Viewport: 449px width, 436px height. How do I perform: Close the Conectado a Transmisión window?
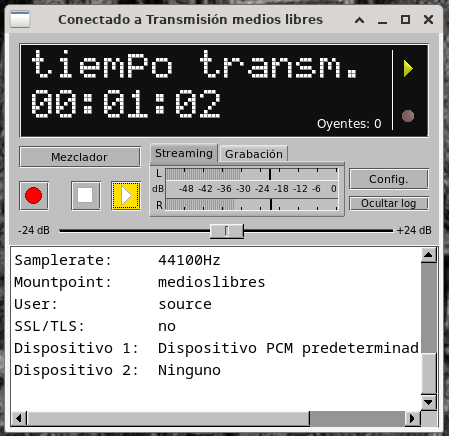point(428,20)
